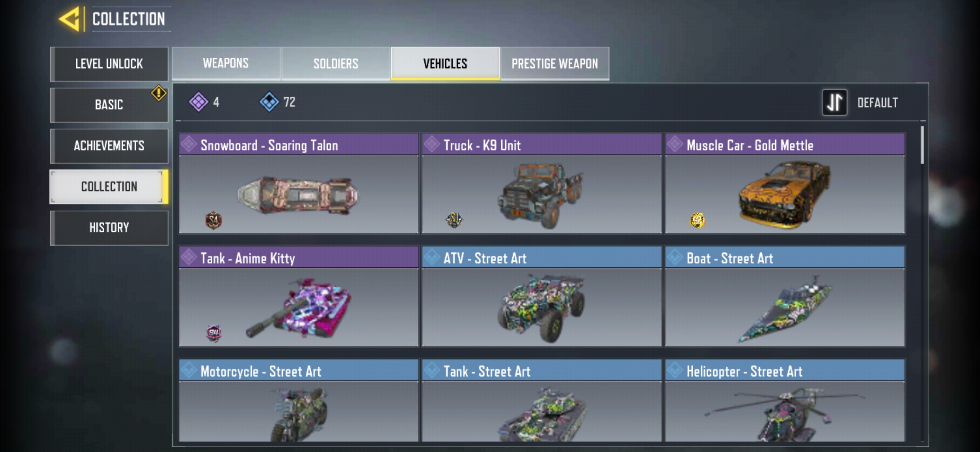Open the Prestige Weapon tab

554,63
